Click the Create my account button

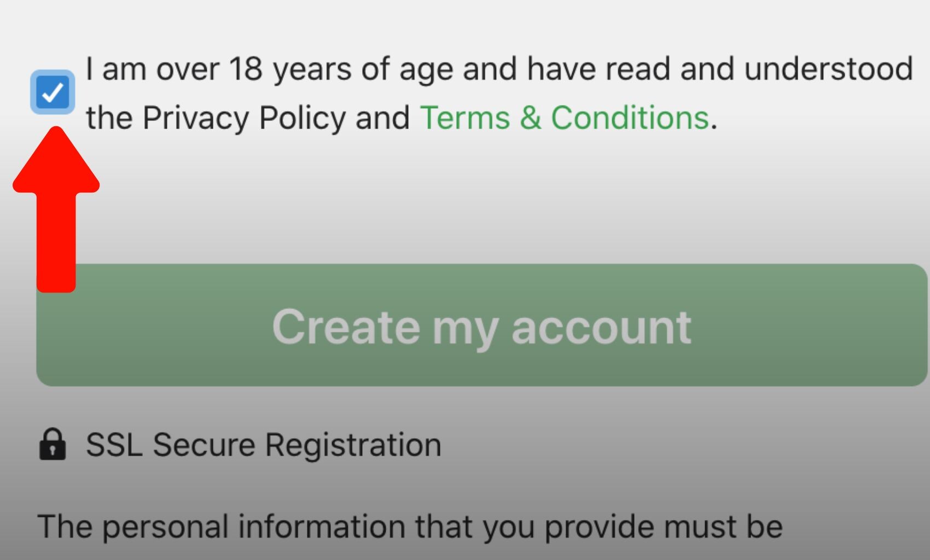[x=482, y=325]
